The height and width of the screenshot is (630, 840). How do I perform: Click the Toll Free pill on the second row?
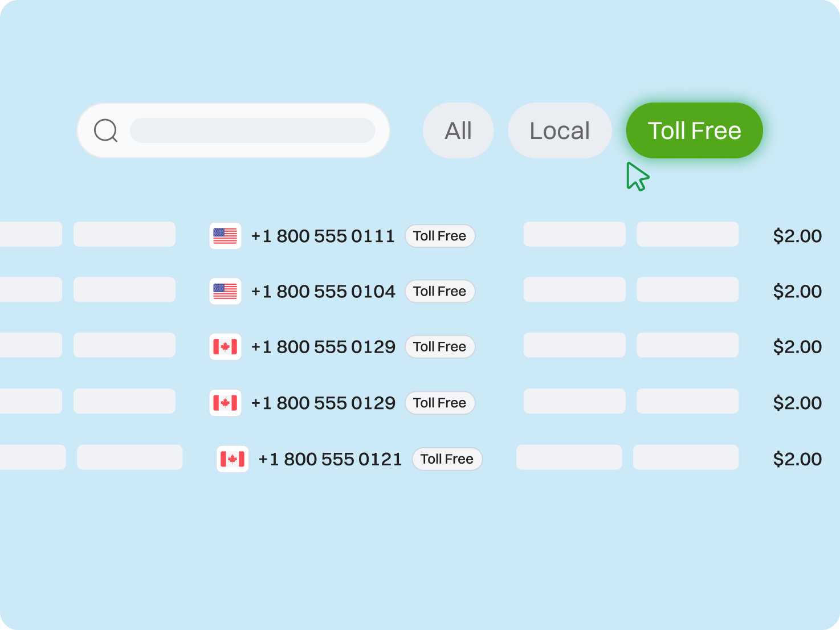440,291
